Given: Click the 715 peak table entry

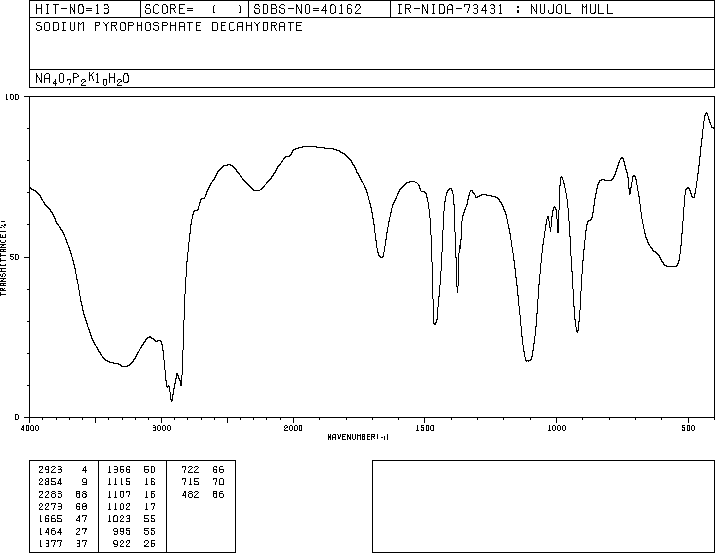Looking at the screenshot, I should [x=203, y=482].
